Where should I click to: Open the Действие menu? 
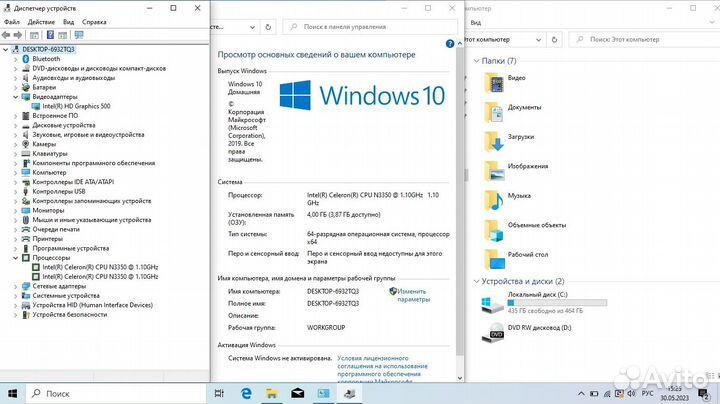coord(42,21)
